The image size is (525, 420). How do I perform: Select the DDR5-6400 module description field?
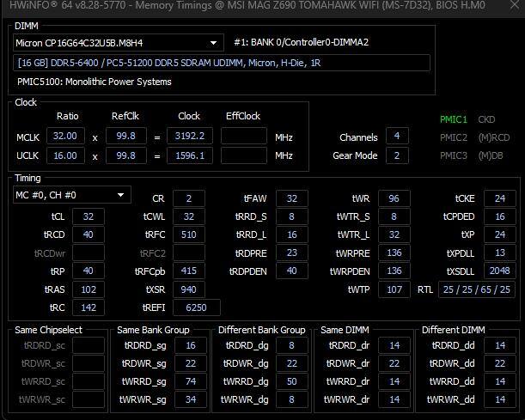222,63
